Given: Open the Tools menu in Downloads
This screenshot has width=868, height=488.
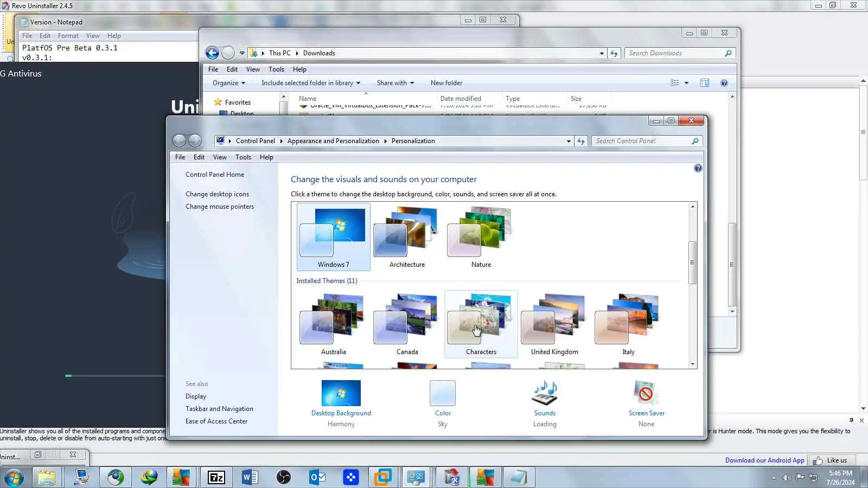Looking at the screenshot, I should coord(276,69).
